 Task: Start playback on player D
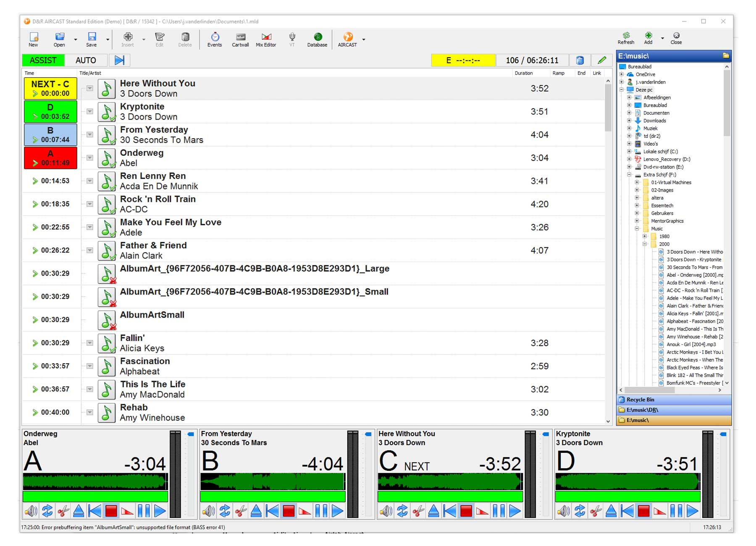[692, 511]
